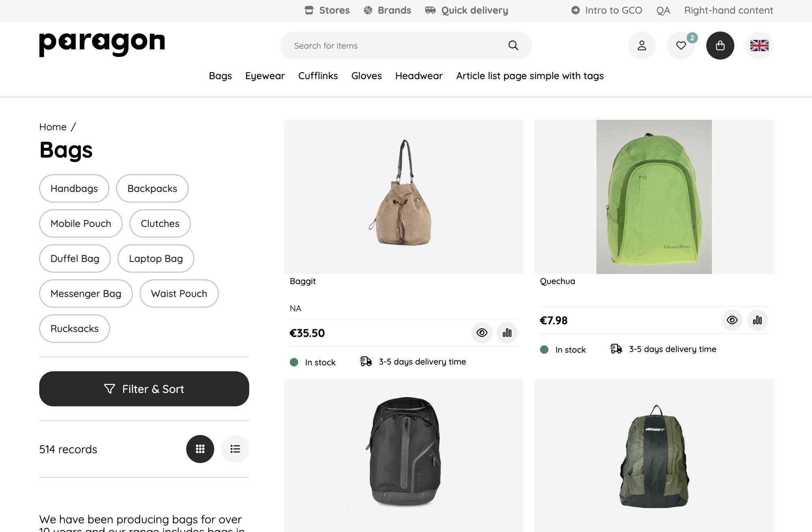The height and width of the screenshot is (532, 812).
Task: Open the green Quechua backpack product image
Action: click(x=654, y=197)
